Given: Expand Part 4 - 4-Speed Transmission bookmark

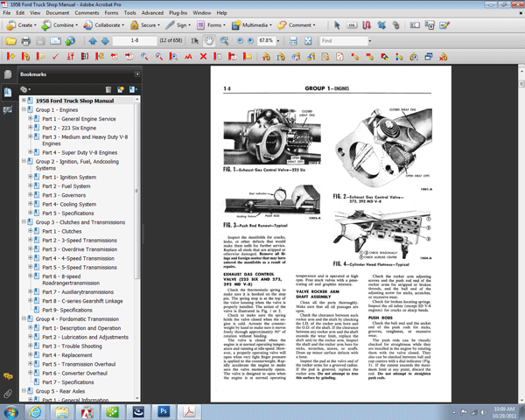Looking at the screenshot, I should [30, 258].
